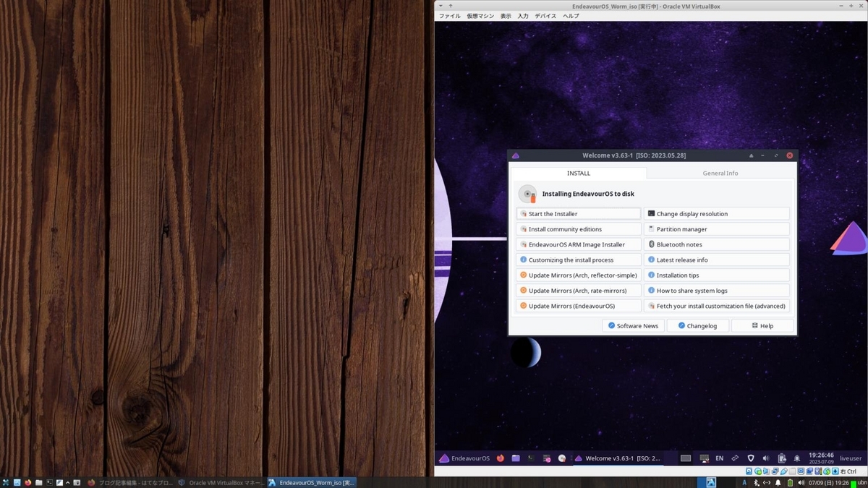The height and width of the screenshot is (488, 868).
Task: Click Install community editions button
Action: pos(579,229)
